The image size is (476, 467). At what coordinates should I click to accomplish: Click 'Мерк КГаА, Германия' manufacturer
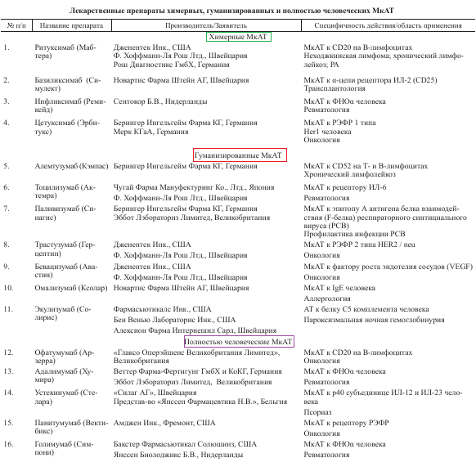pos(150,132)
